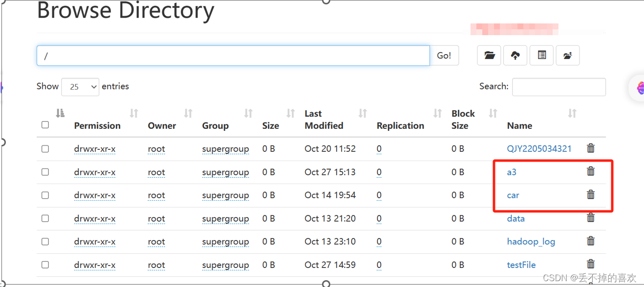Click the trash icon for car
The width and height of the screenshot is (644, 287).
pos(591,194)
